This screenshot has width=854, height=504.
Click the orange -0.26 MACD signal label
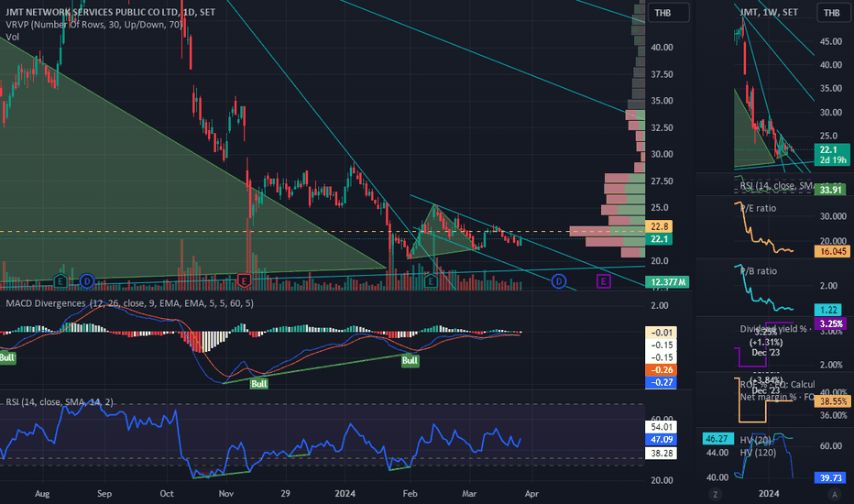pos(662,370)
